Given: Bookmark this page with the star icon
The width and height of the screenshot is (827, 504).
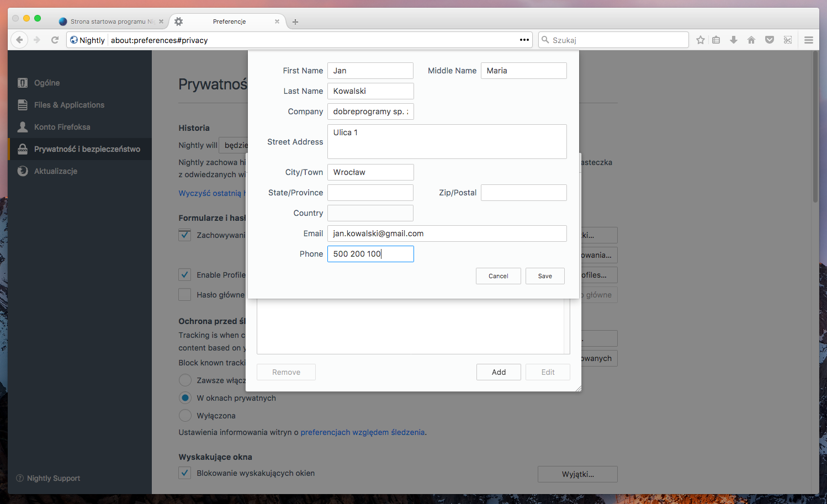Looking at the screenshot, I should [x=701, y=40].
